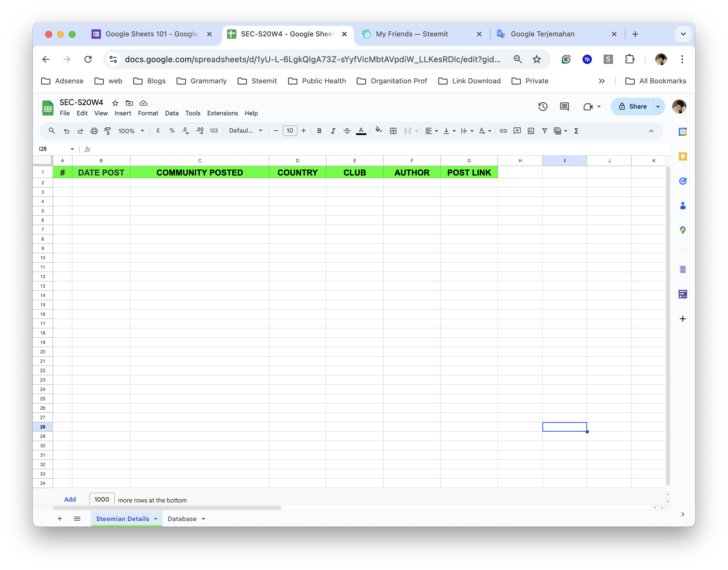This screenshot has height=570, width=728.
Task: Click the font size input field
Action: point(289,131)
